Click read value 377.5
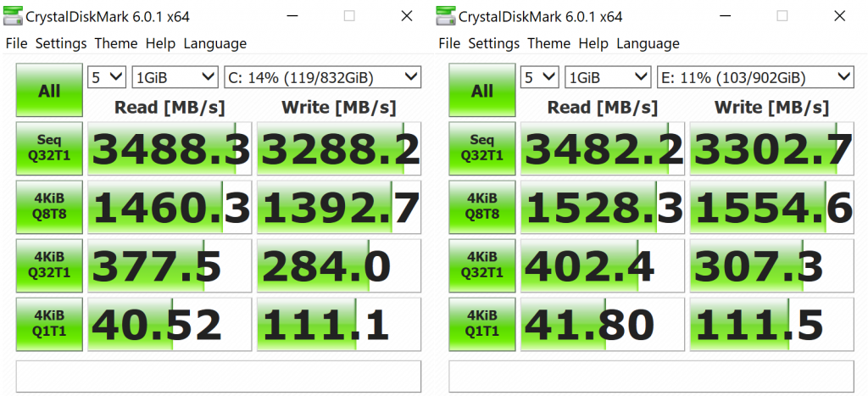The height and width of the screenshot is (396, 868). pyautogui.click(x=170, y=265)
